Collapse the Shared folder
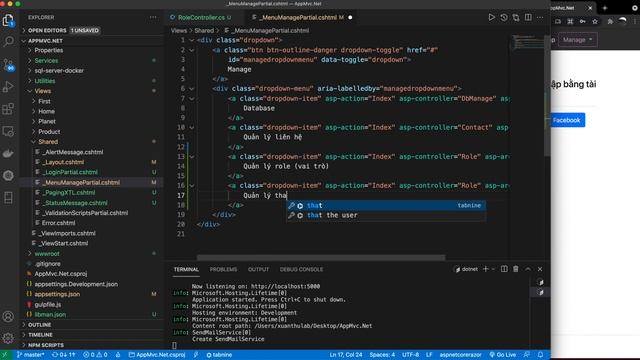 coord(33,142)
